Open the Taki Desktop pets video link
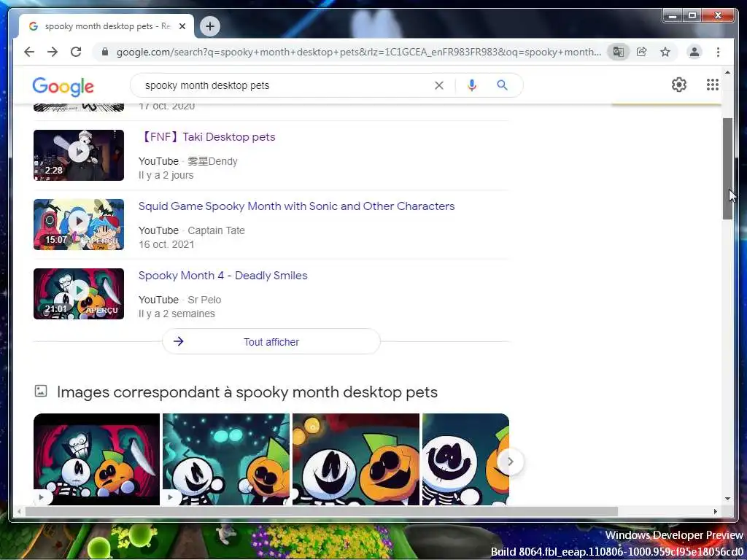Screen dimensions: 747x560 point(206,137)
